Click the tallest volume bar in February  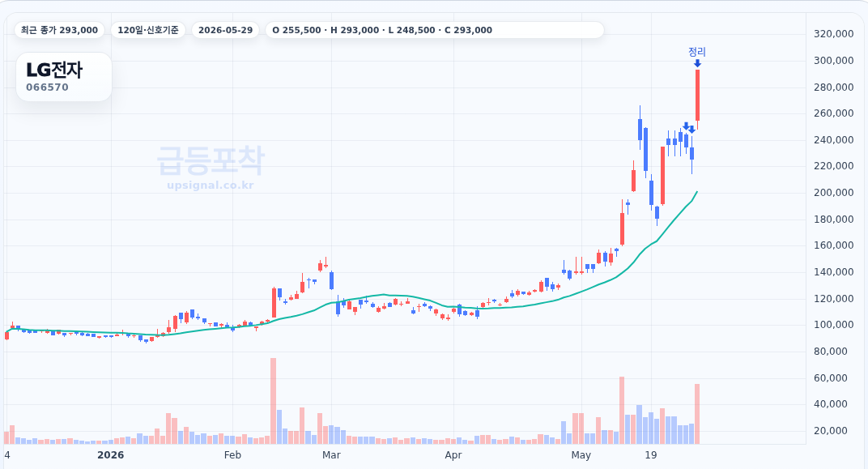click(x=273, y=401)
